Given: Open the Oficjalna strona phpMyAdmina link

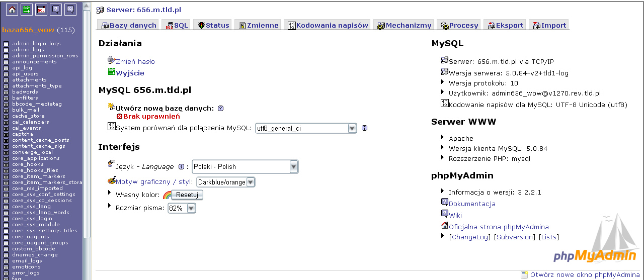Looking at the screenshot, I should (498, 227).
